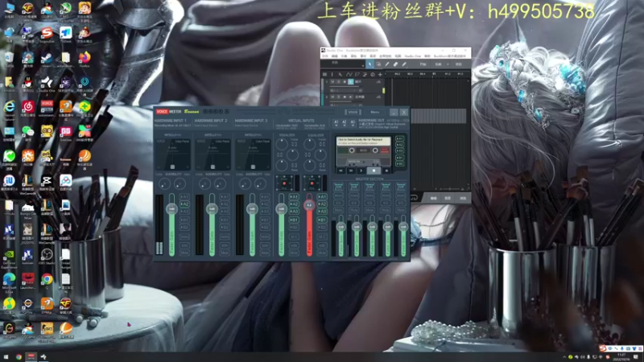Select device for Hardware Input 3

click(x=246, y=125)
